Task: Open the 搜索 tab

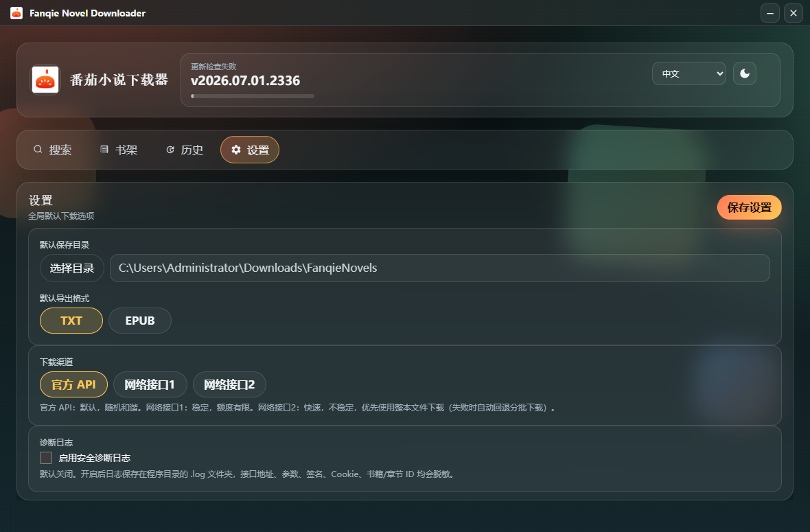Action: (53, 150)
